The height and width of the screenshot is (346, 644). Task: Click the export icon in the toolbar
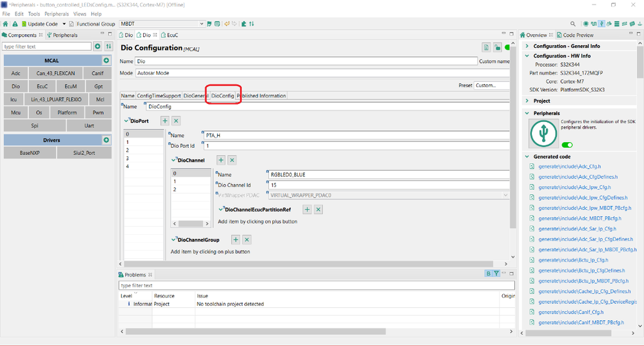click(244, 24)
